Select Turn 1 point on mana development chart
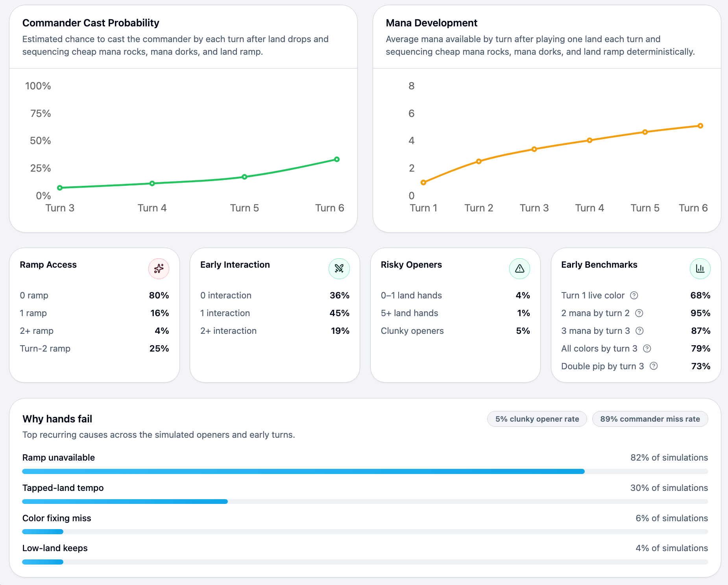 click(x=423, y=182)
